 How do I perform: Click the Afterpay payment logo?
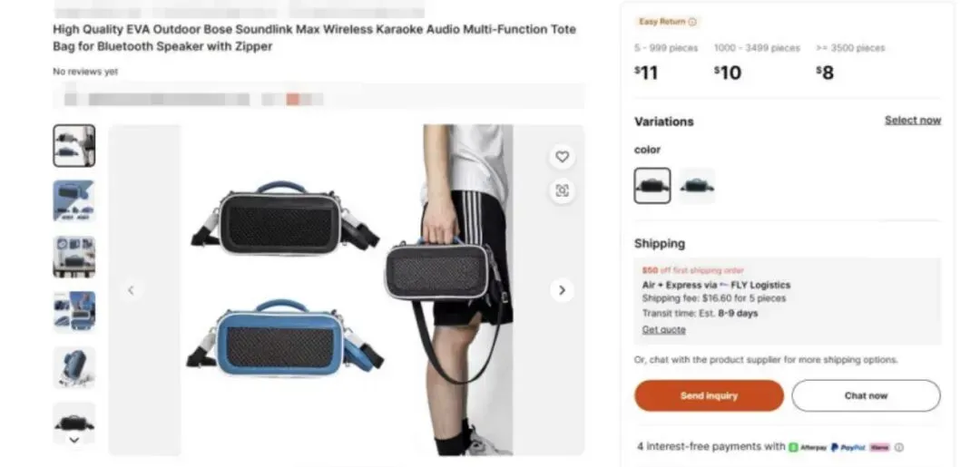(x=808, y=447)
